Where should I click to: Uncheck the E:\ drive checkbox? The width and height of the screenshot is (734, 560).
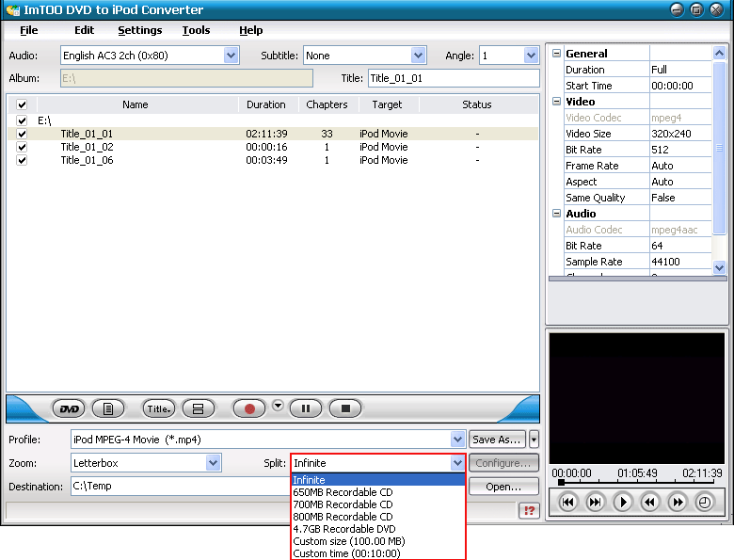coord(22,120)
